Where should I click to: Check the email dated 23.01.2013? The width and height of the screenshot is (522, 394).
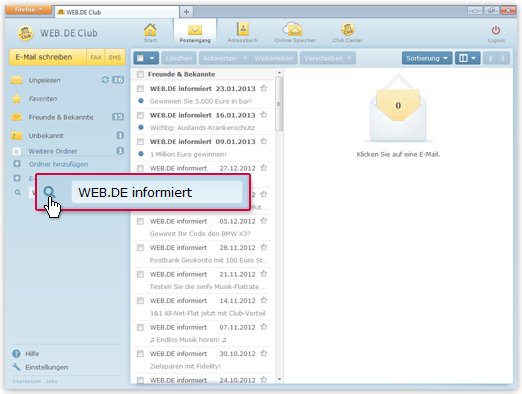point(140,88)
